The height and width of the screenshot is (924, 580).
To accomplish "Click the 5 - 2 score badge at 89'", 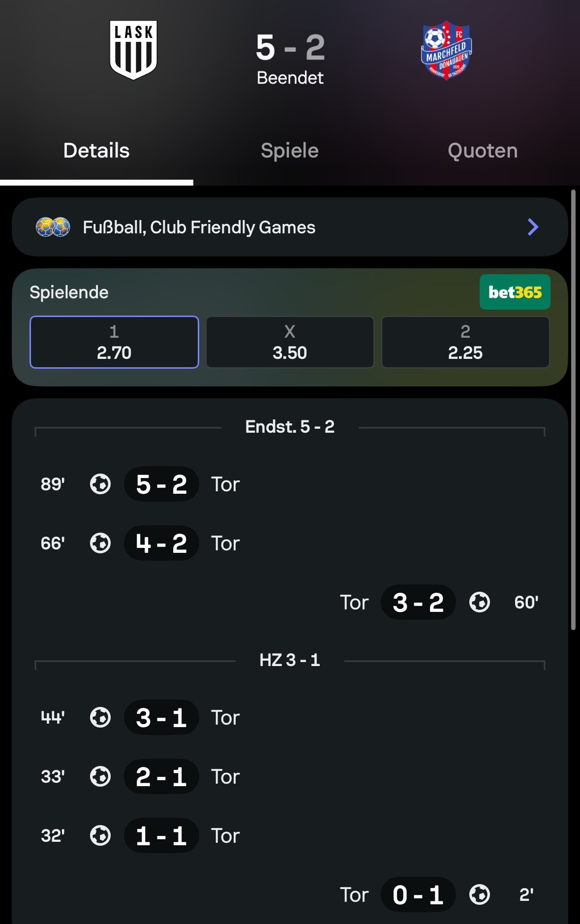I will (161, 484).
